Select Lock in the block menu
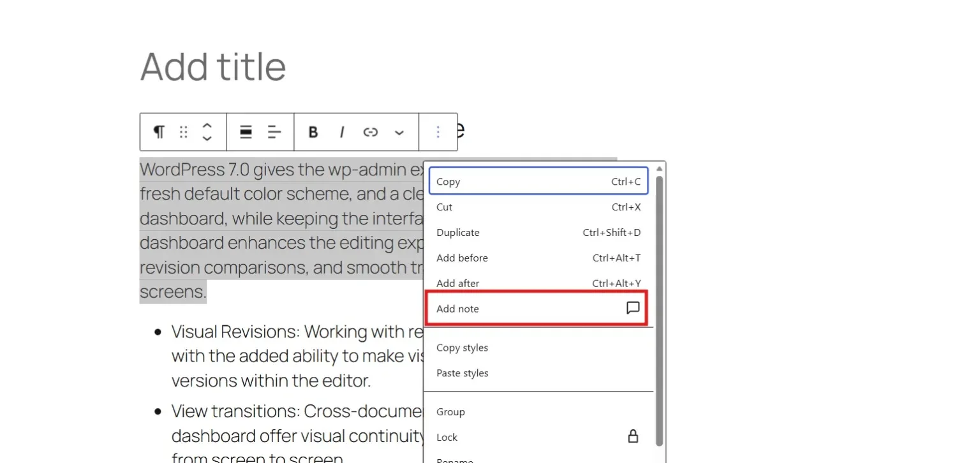 (538, 437)
